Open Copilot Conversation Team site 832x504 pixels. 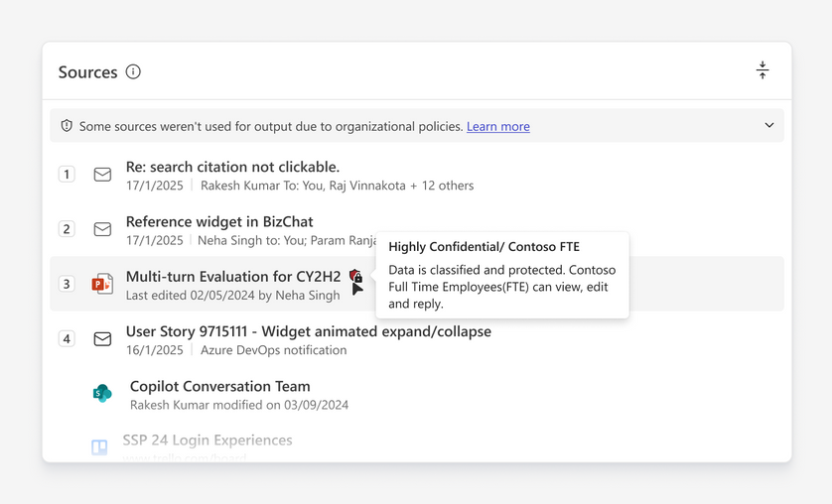(x=219, y=386)
